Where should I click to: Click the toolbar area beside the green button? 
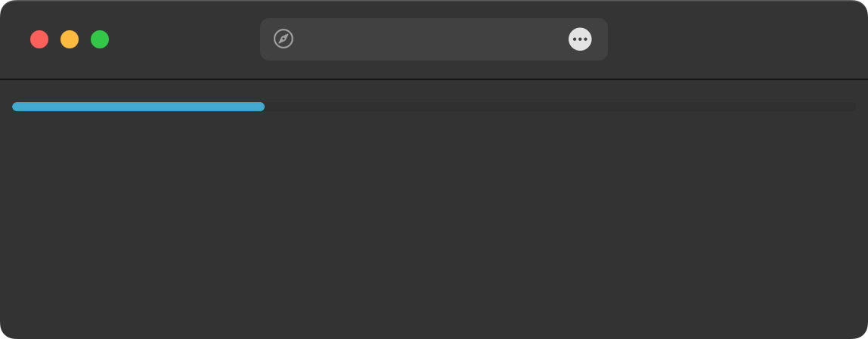(133, 39)
